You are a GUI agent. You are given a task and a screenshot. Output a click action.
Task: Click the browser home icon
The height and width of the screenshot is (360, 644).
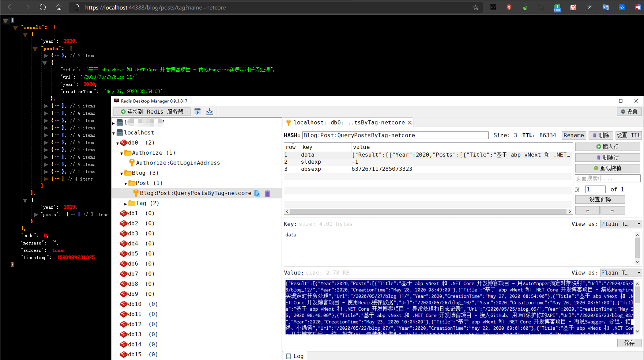[x=59, y=7]
